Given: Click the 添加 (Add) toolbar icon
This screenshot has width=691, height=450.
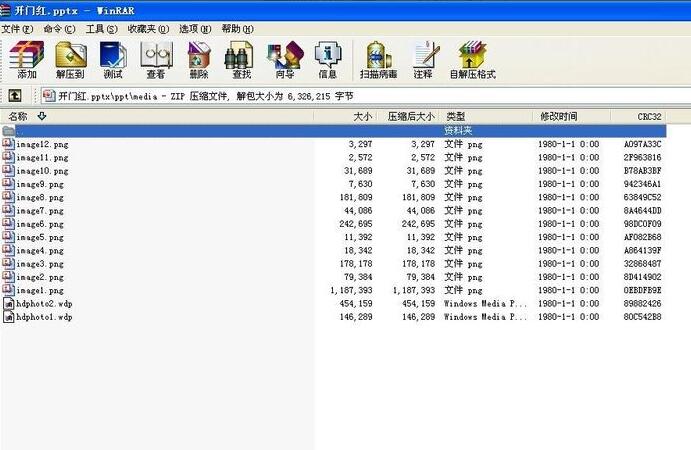Looking at the screenshot, I should (x=26, y=60).
